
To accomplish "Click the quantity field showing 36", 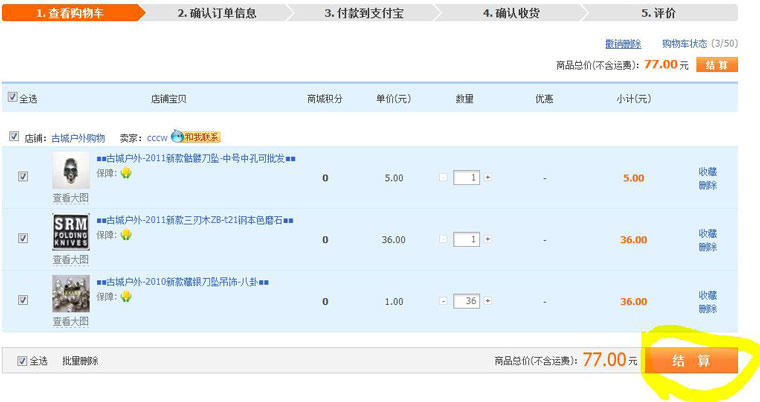I will (x=466, y=301).
